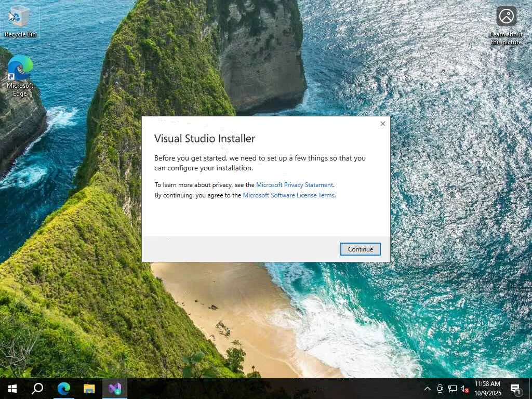Open the Windows Start menu
This screenshot has height=399, width=532.
[x=12, y=389]
